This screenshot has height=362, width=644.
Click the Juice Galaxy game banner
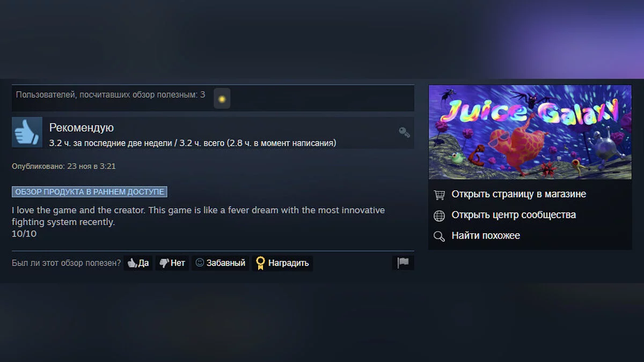[530, 132]
